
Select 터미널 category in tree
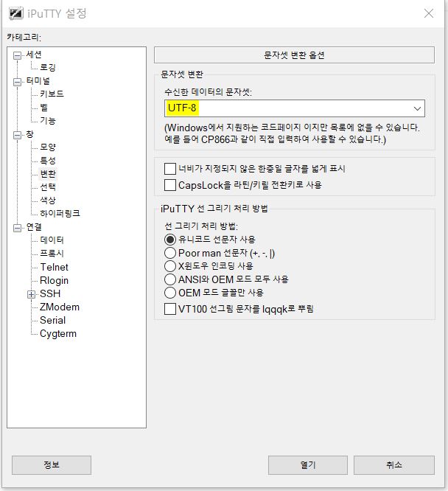[x=38, y=81]
